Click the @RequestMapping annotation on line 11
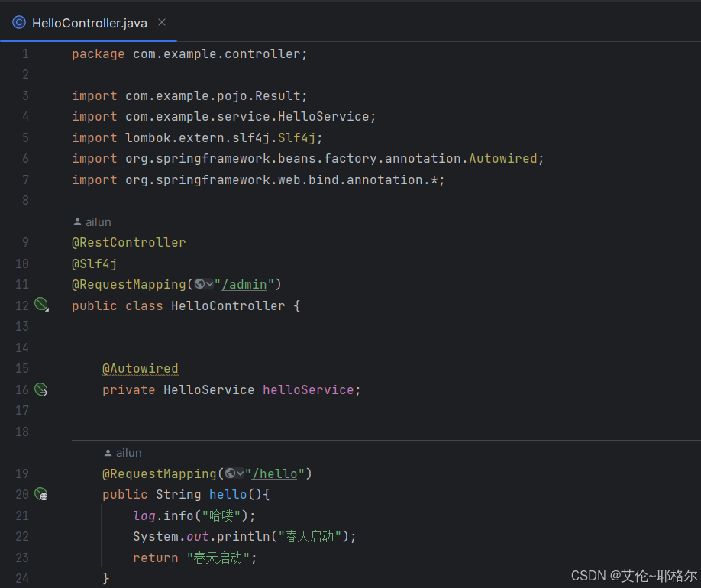Image resolution: width=701 pixels, height=588 pixels. coord(129,284)
